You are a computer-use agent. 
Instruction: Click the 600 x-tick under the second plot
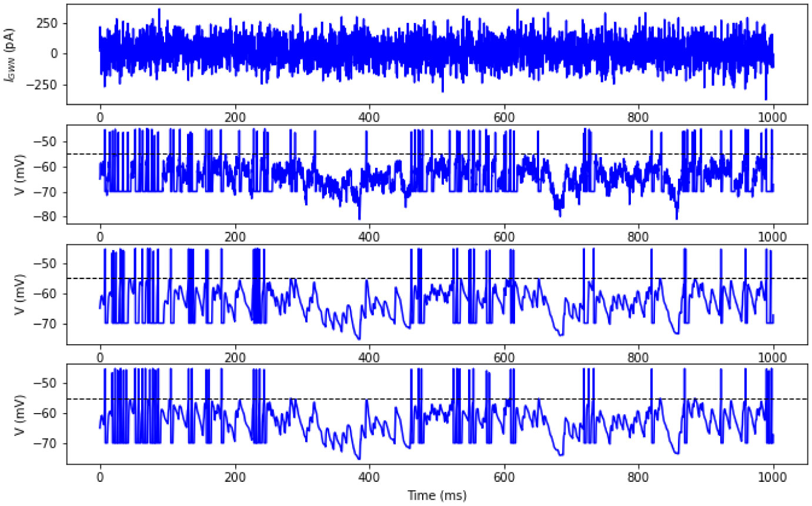pyautogui.click(x=504, y=235)
